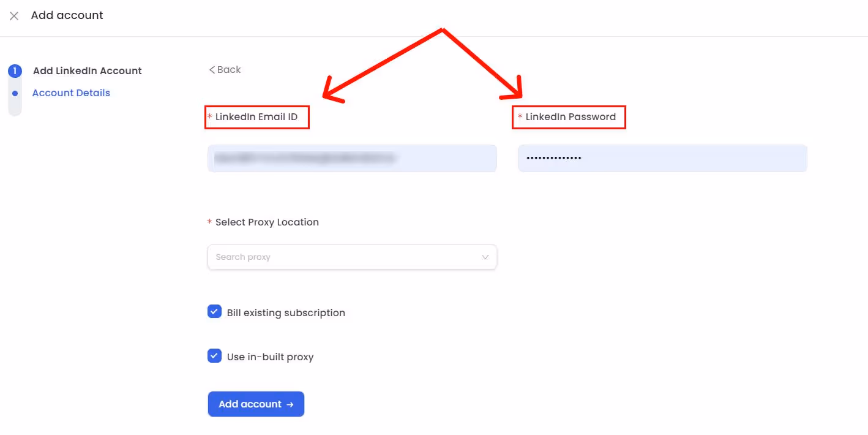Click the chevron on the proxy selector
868x435 pixels.
pyautogui.click(x=485, y=257)
